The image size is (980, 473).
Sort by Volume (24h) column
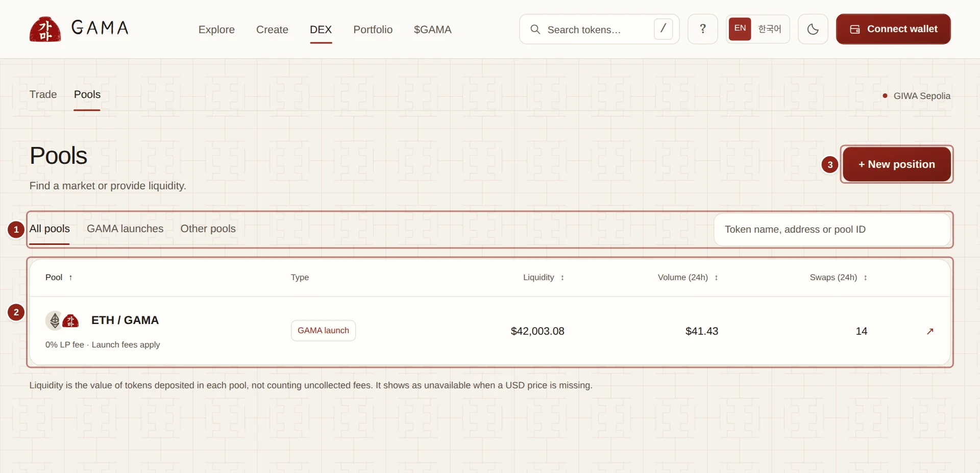click(x=688, y=278)
